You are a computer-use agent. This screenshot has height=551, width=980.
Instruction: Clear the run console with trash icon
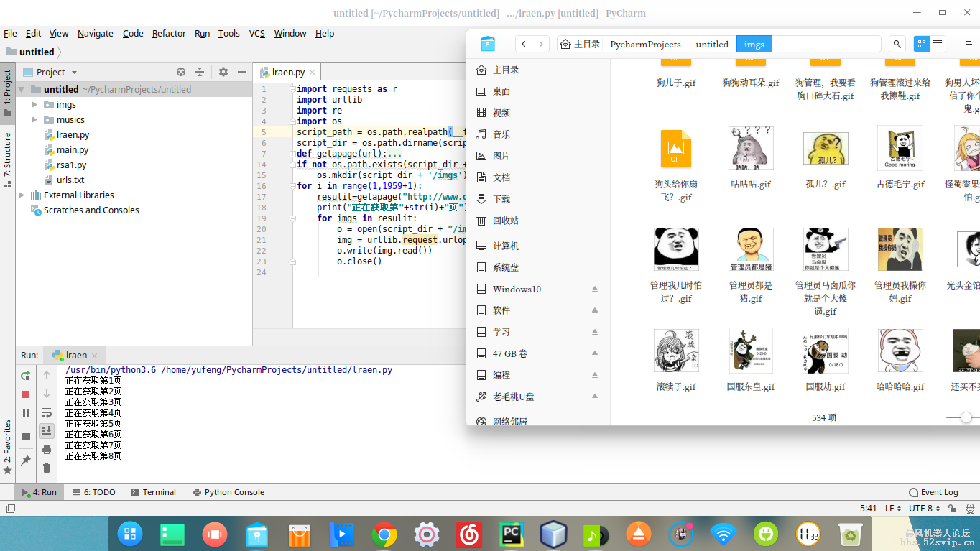point(47,468)
